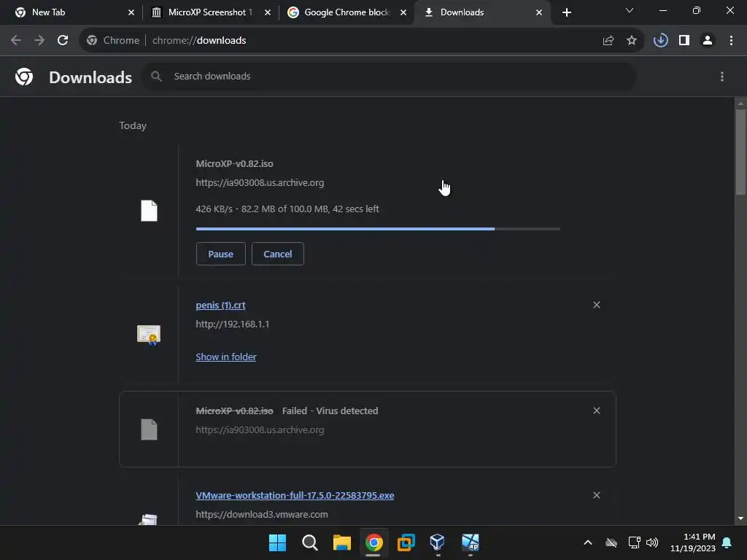This screenshot has height=560, width=747.
Task: Click the page vertical scrollbar thumb
Action: pos(740,152)
